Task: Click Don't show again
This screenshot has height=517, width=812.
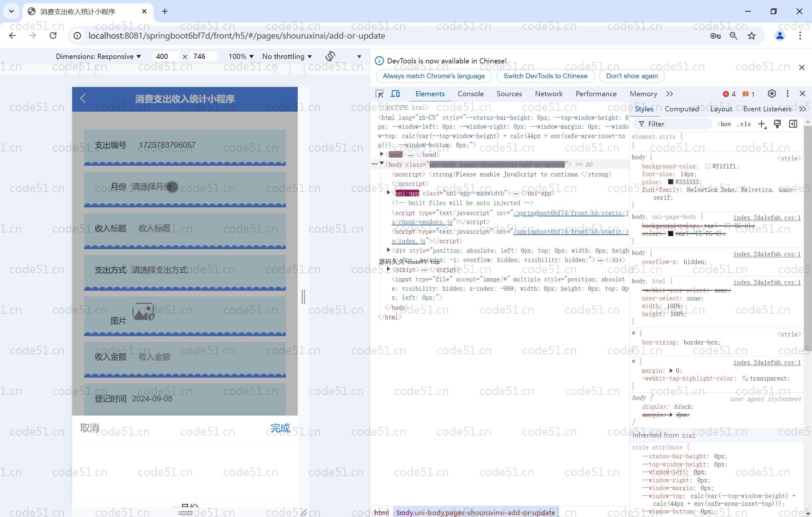Action: point(632,76)
